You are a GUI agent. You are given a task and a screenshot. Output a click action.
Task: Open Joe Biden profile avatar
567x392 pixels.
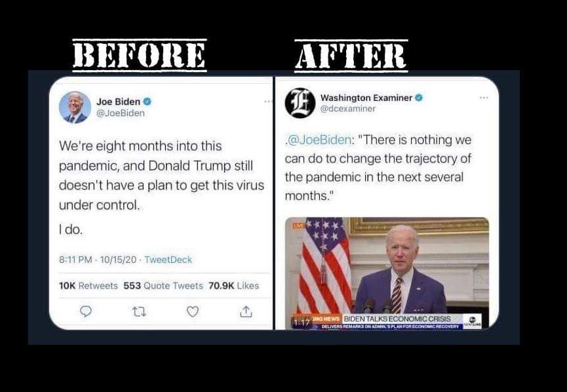[75, 108]
